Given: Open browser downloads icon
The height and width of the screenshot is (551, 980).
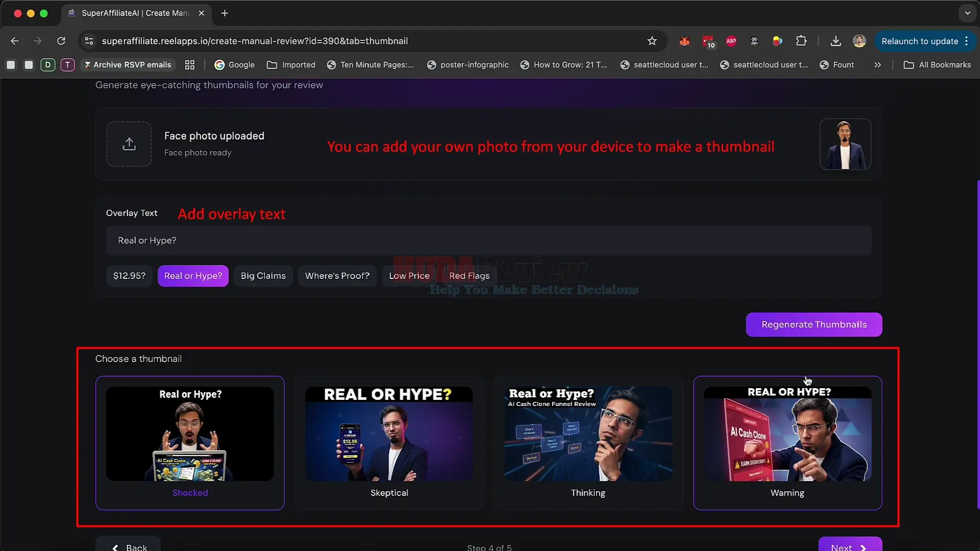Looking at the screenshot, I should [835, 41].
